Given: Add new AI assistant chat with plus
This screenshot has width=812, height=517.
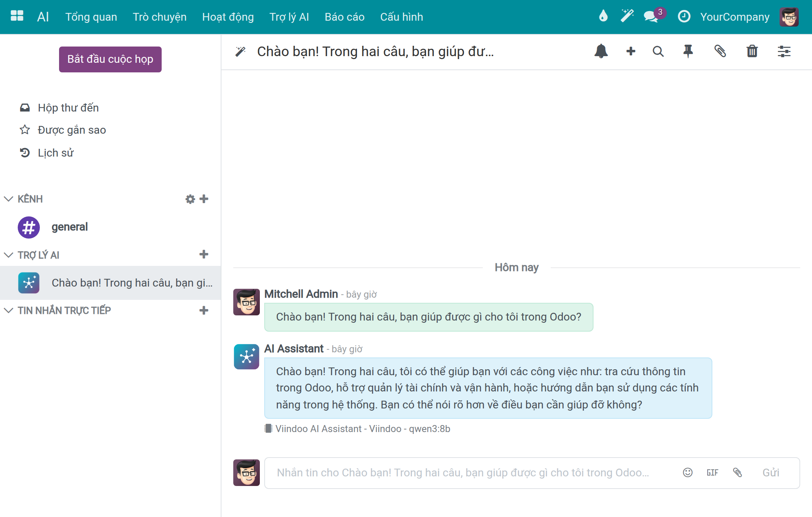Looking at the screenshot, I should pos(204,254).
